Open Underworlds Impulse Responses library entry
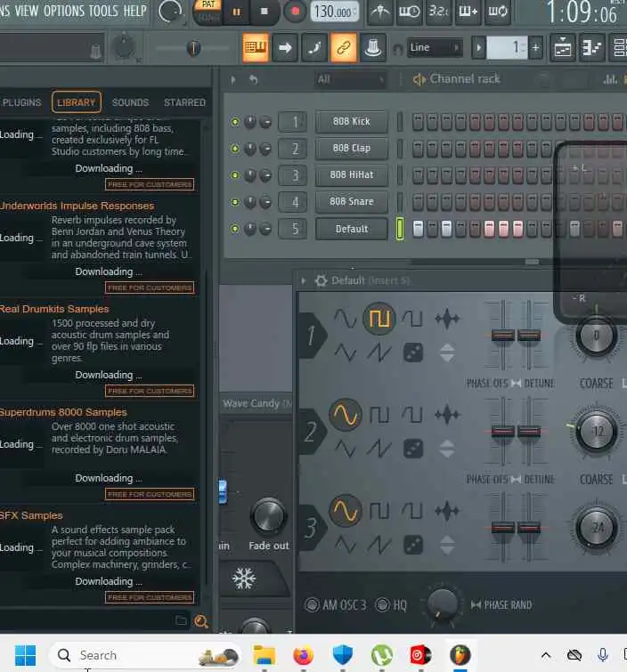627x672 pixels. click(x=77, y=206)
